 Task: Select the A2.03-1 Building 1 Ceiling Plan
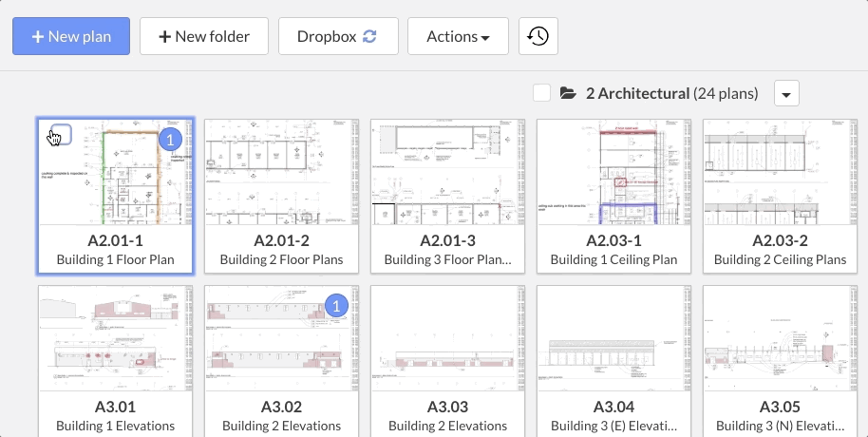point(613,172)
